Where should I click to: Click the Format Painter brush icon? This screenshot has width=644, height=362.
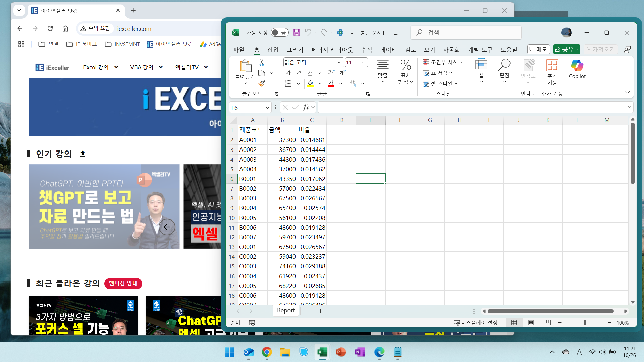262,83
